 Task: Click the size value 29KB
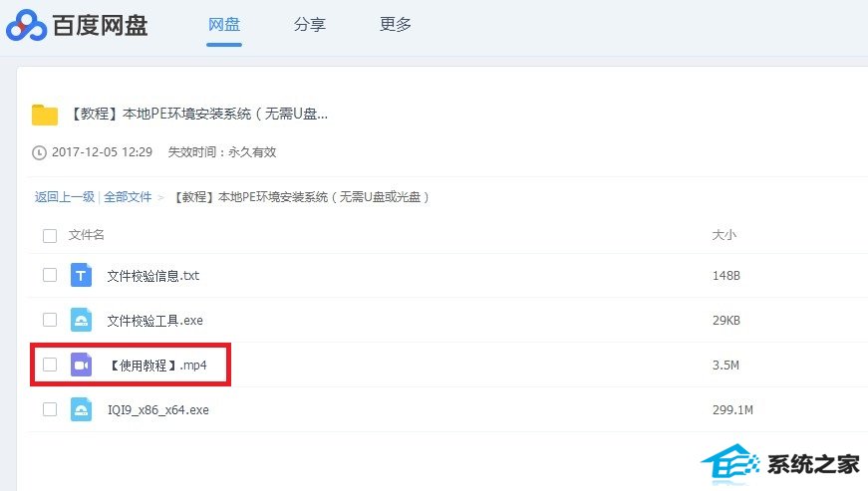(x=726, y=320)
